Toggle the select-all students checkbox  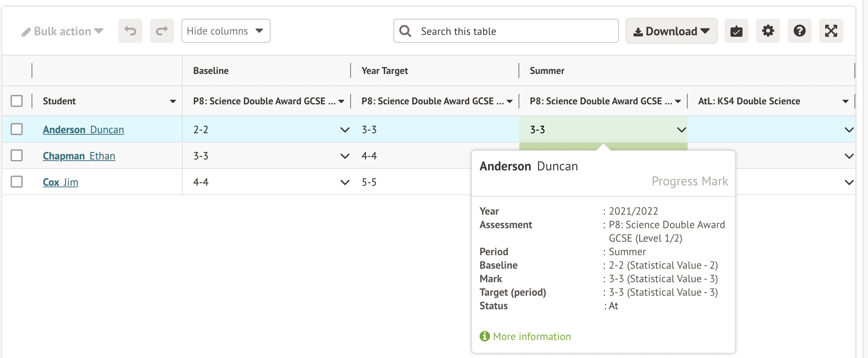[x=17, y=101]
